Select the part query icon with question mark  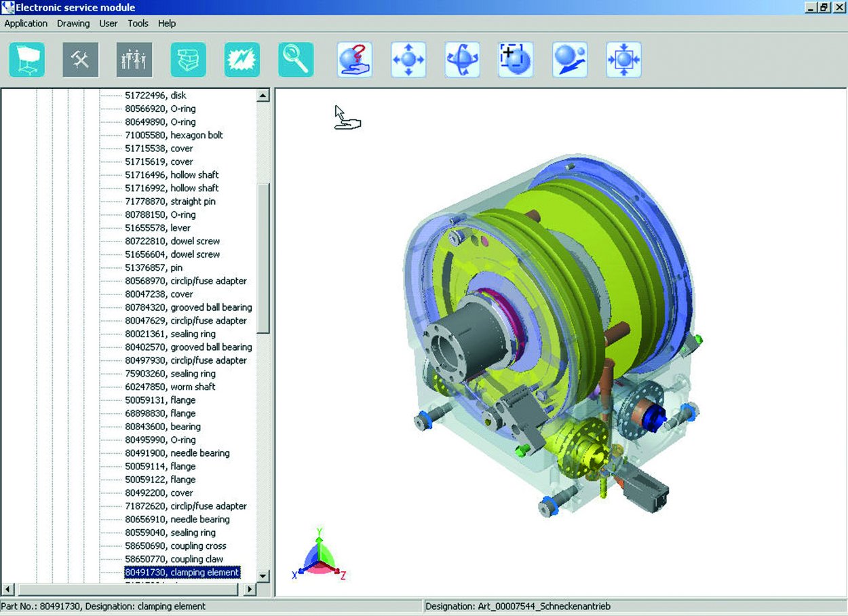(x=354, y=60)
